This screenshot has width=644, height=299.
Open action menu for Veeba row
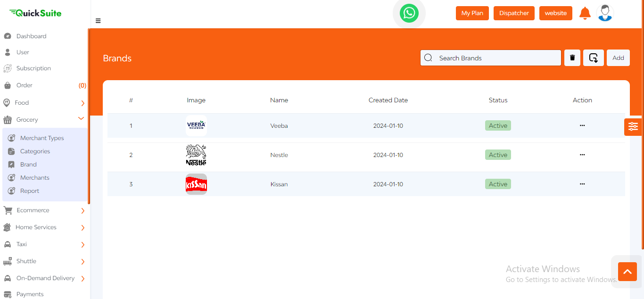pyautogui.click(x=582, y=126)
